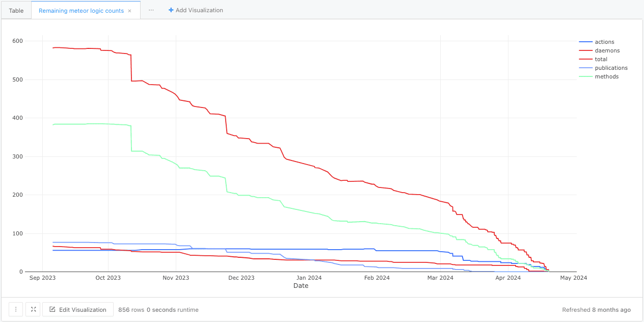Open the ellipsis overflow menu beside the tabs
This screenshot has width=644, height=322.
point(151,10)
